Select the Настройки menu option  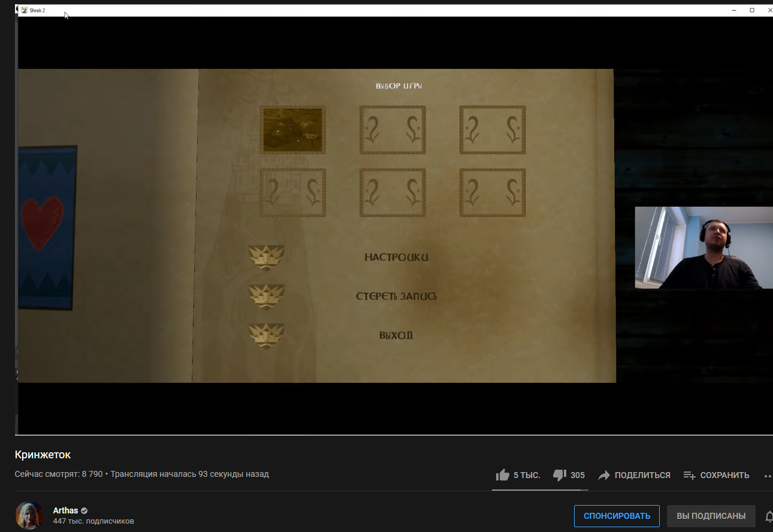pyautogui.click(x=396, y=258)
